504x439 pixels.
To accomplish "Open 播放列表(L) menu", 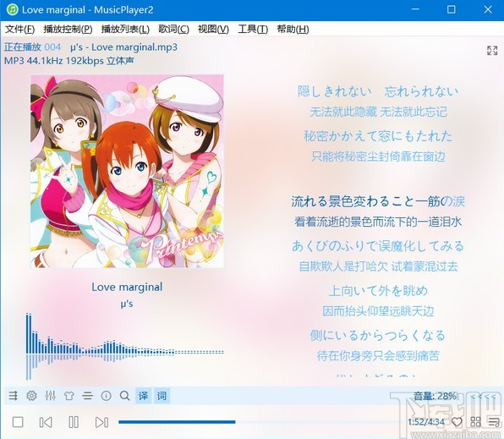I will point(125,29).
